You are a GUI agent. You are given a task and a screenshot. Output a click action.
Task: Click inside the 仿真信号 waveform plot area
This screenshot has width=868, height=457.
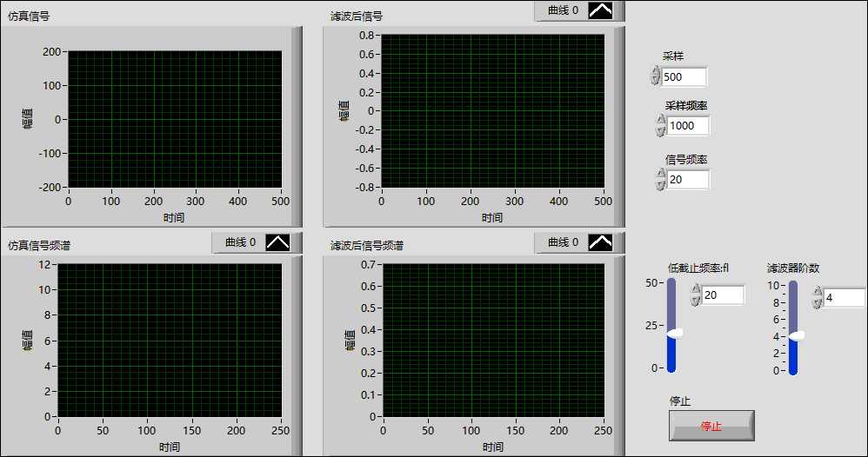click(x=175, y=119)
